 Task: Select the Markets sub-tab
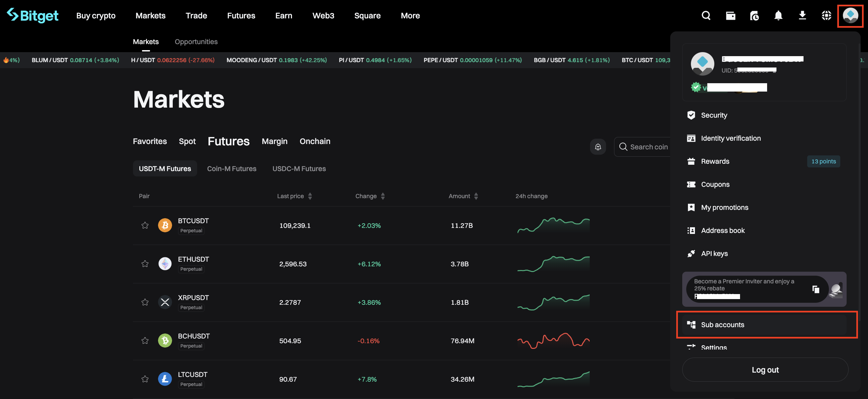146,42
